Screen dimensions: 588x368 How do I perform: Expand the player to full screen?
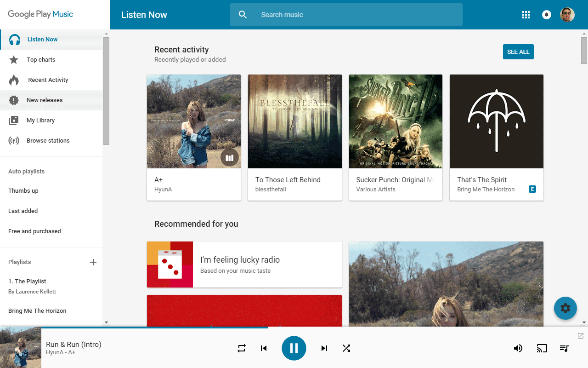[580, 335]
